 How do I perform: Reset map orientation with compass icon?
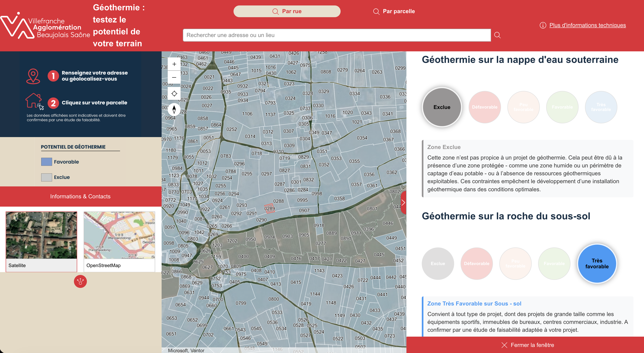point(174,109)
